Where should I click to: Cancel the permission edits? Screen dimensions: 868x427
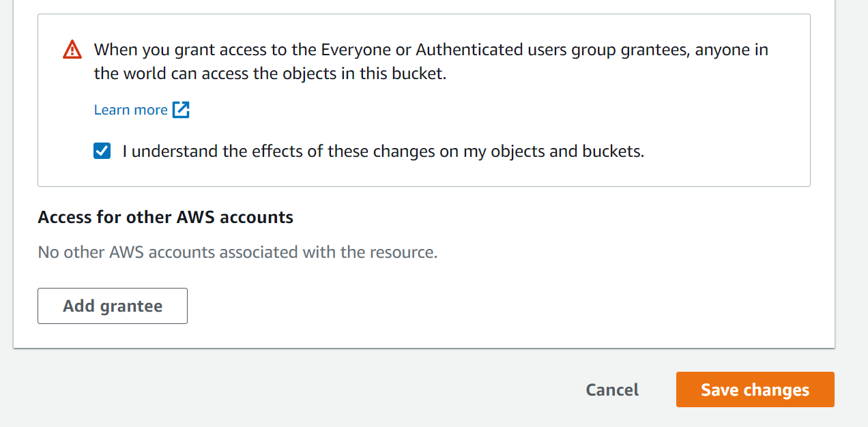click(x=612, y=389)
